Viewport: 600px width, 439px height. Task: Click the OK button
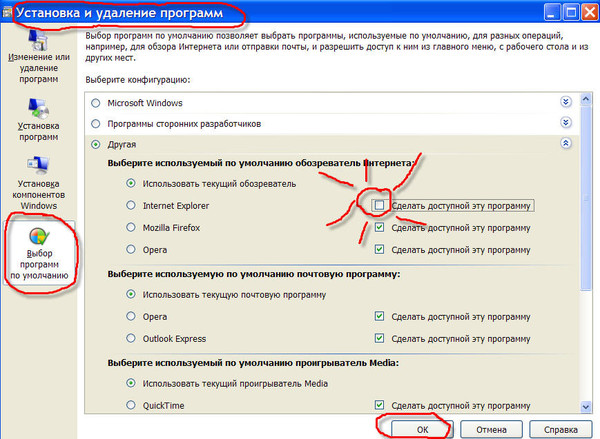pos(422,429)
